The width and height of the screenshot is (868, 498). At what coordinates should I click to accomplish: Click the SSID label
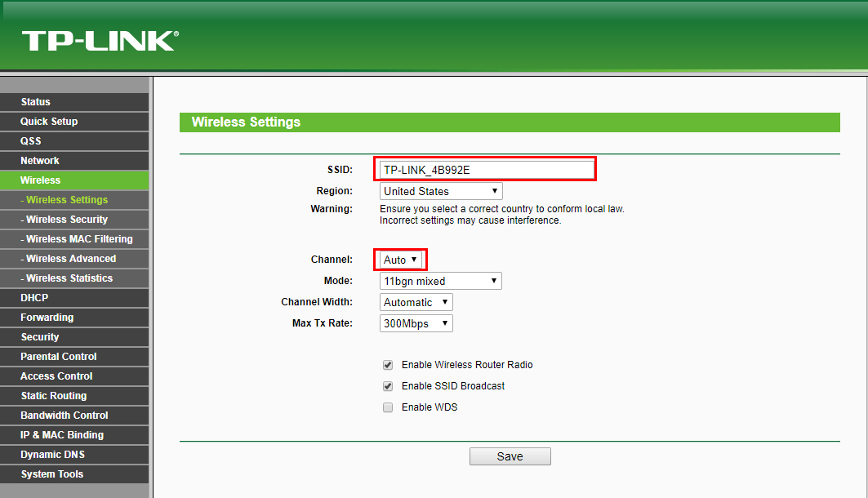pyautogui.click(x=340, y=170)
